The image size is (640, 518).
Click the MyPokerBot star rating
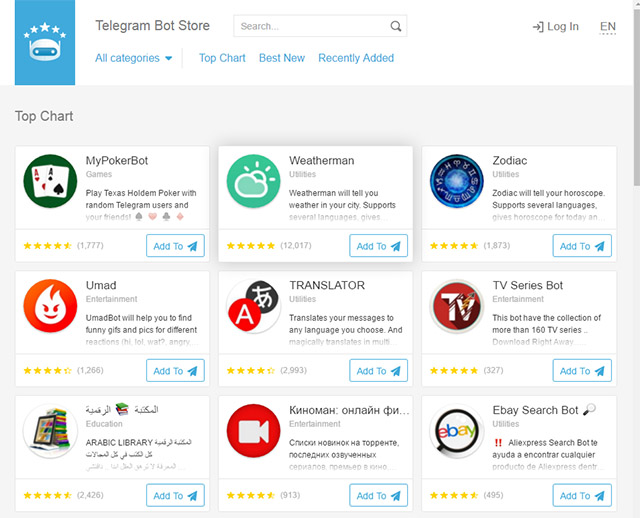[x=48, y=246]
